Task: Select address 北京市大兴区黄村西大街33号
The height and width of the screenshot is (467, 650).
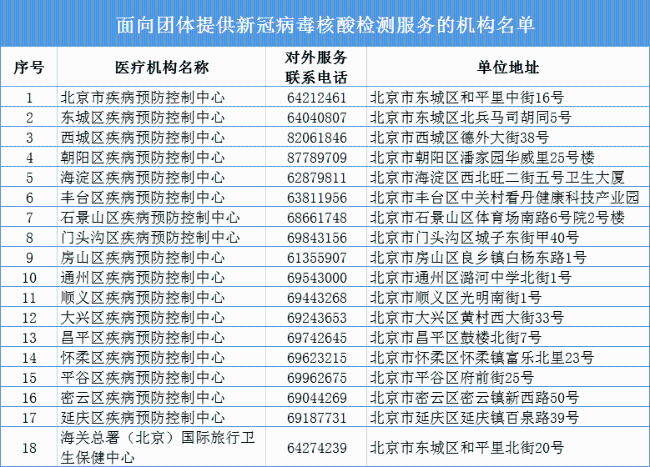Action: click(x=467, y=317)
